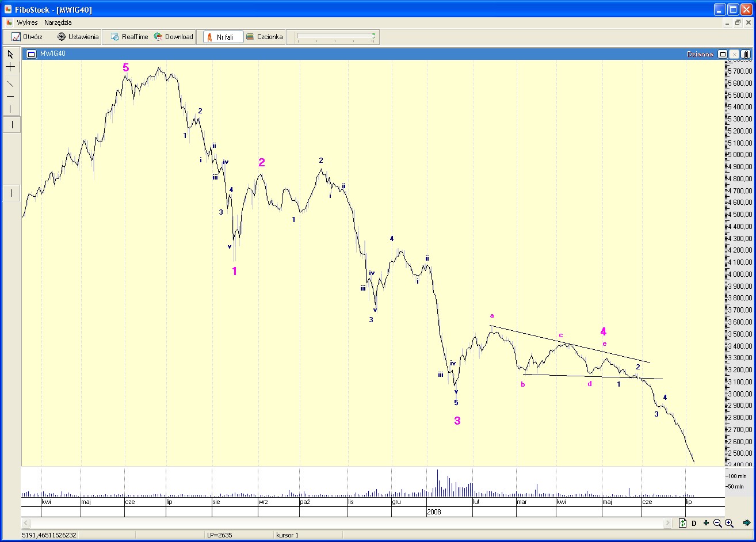Open Ustawienia settings
This screenshot has height=542, width=756.
(78, 37)
